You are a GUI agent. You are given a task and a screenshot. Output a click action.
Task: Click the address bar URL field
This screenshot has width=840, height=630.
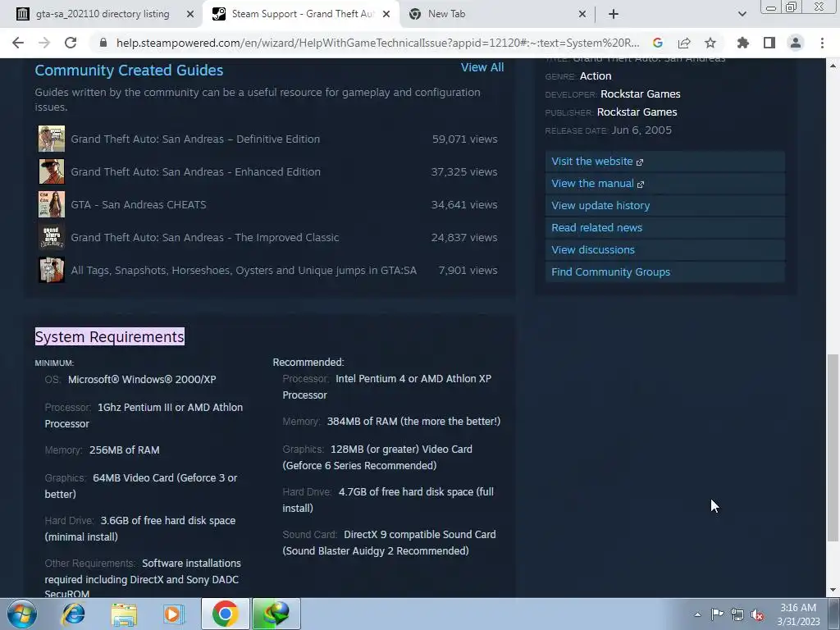[377, 43]
